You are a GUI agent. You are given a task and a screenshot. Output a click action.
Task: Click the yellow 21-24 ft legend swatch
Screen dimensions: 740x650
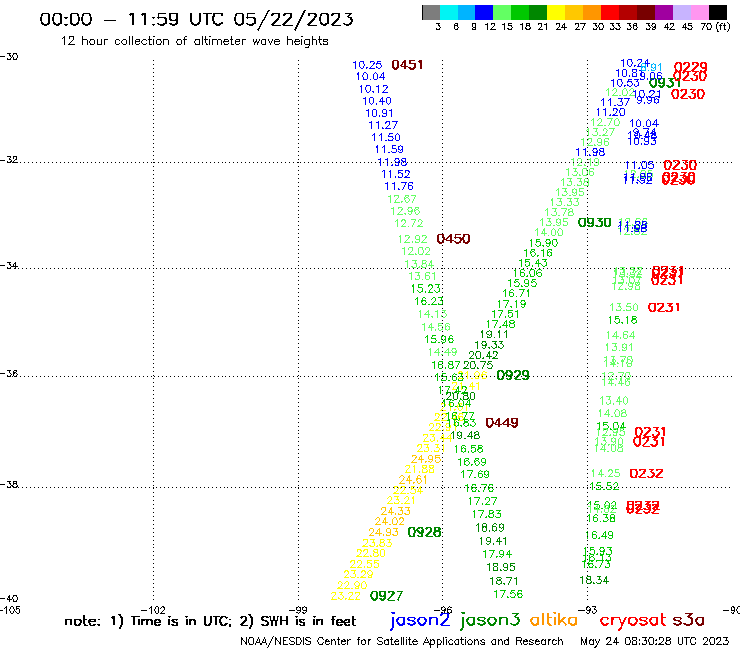pyautogui.click(x=556, y=12)
